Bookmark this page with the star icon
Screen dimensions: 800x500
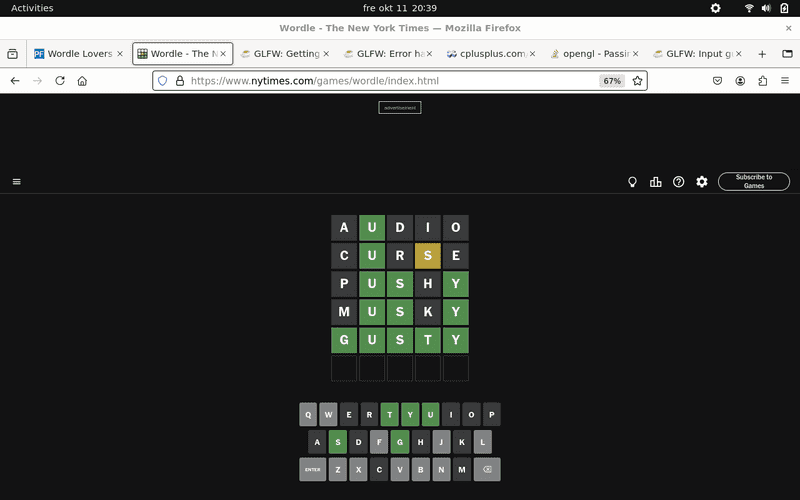tap(637, 81)
